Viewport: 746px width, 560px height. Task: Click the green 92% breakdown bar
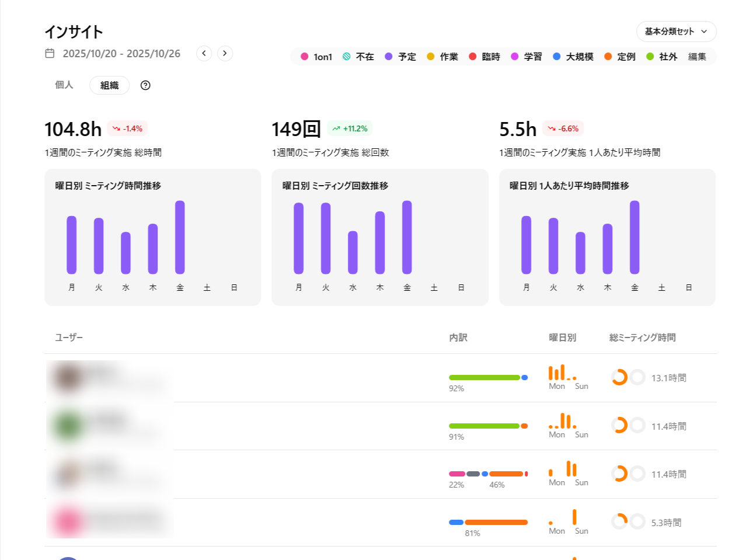point(484,378)
